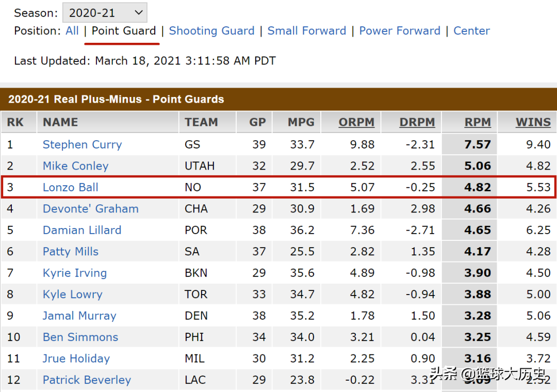Viewport: 557px width, 392px height.
Task: Sort table by WINS column
Action: [533, 122]
